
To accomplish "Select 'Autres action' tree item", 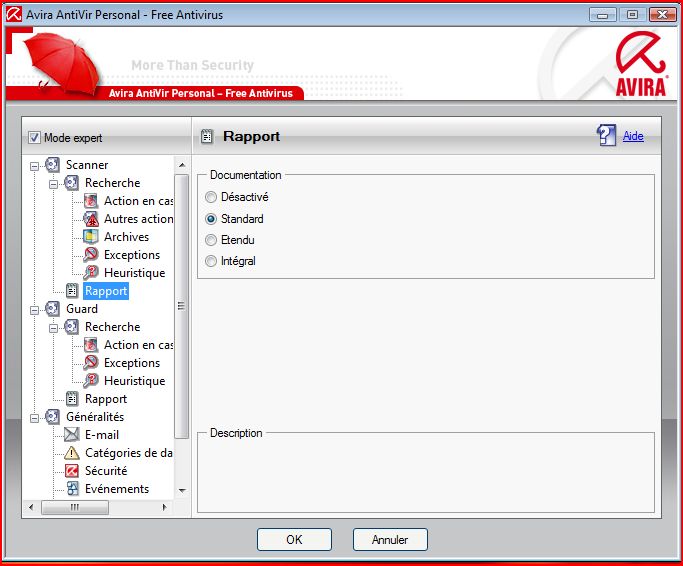I will point(138,219).
